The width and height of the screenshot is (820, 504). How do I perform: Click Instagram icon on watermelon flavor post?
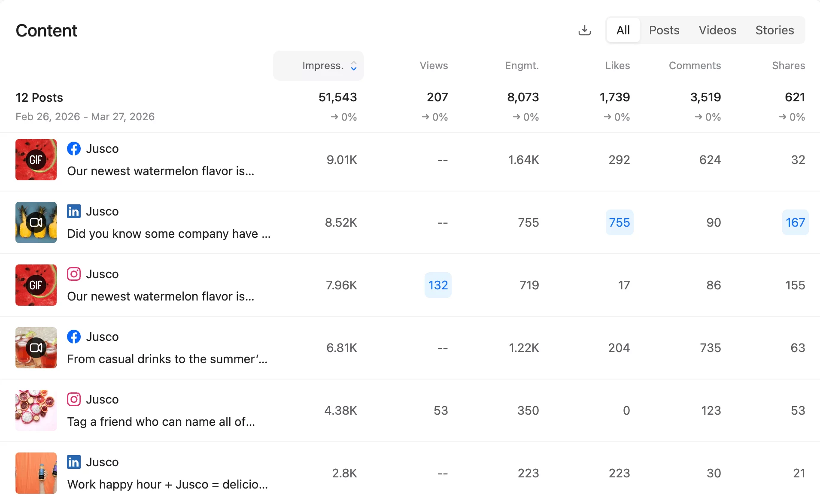[74, 274]
